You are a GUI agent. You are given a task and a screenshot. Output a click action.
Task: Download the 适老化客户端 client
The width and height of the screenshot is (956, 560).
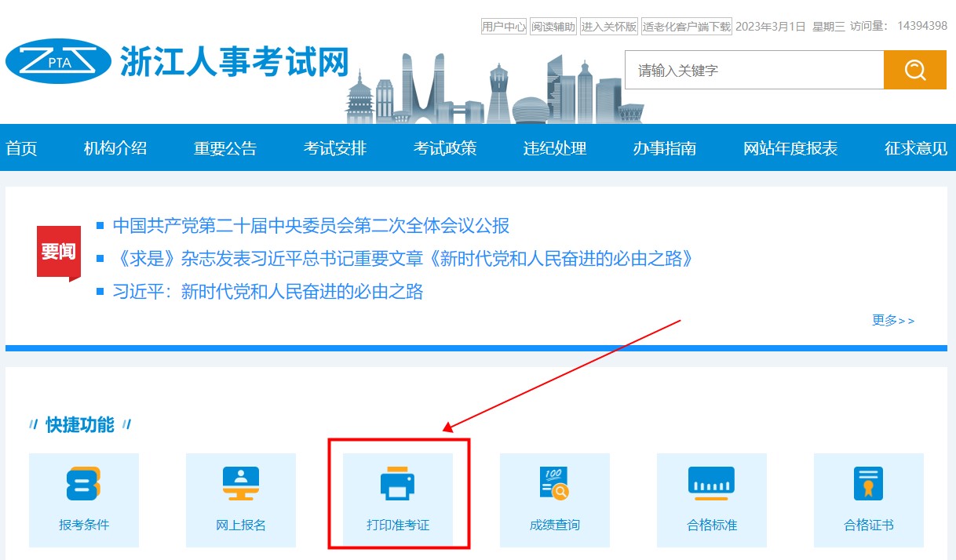point(685,25)
